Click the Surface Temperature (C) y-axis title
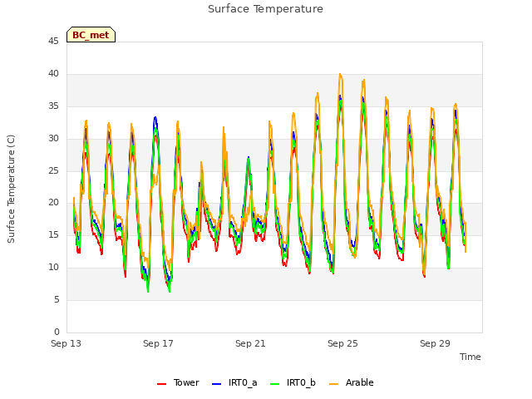532x399 pixels. pos(11,189)
